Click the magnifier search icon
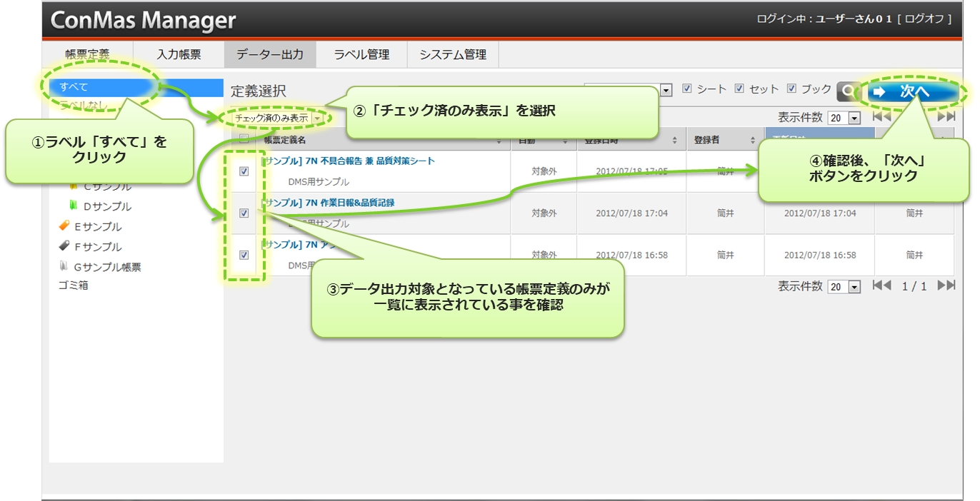The width and height of the screenshot is (980, 501). (x=847, y=91)
